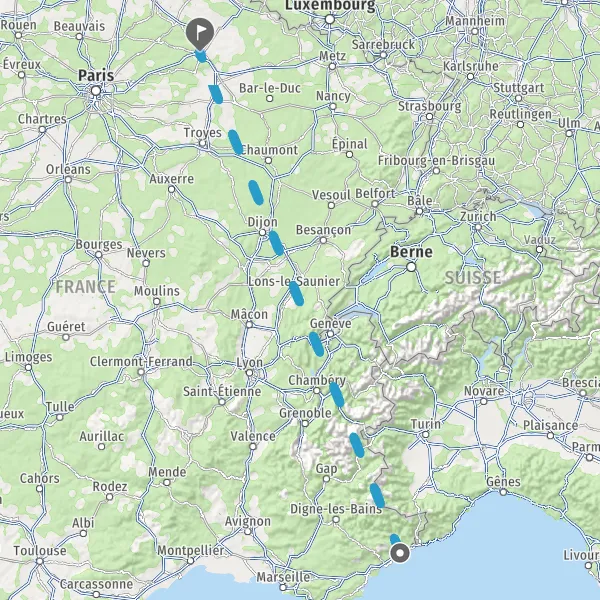Click the Dijon city dot
600x600 pixels.
click(262, 233)
